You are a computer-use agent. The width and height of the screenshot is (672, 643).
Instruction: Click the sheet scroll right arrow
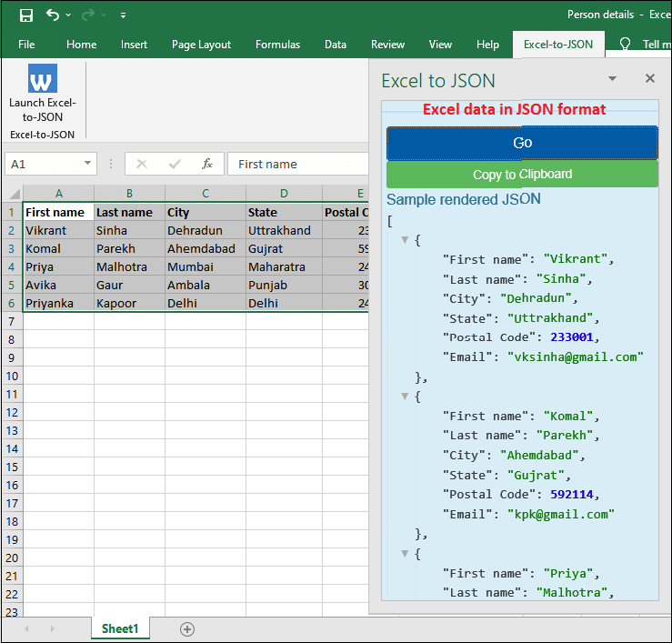[52, 628]
